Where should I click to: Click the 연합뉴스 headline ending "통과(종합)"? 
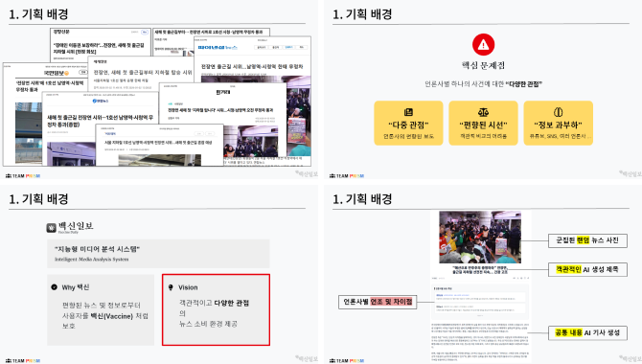point(100,121)
